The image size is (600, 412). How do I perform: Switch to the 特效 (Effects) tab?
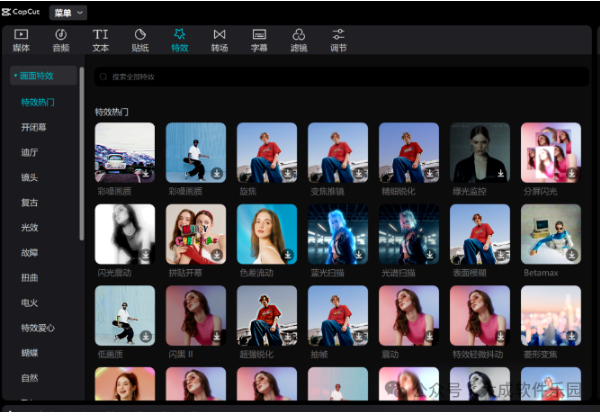pos(179,35)
